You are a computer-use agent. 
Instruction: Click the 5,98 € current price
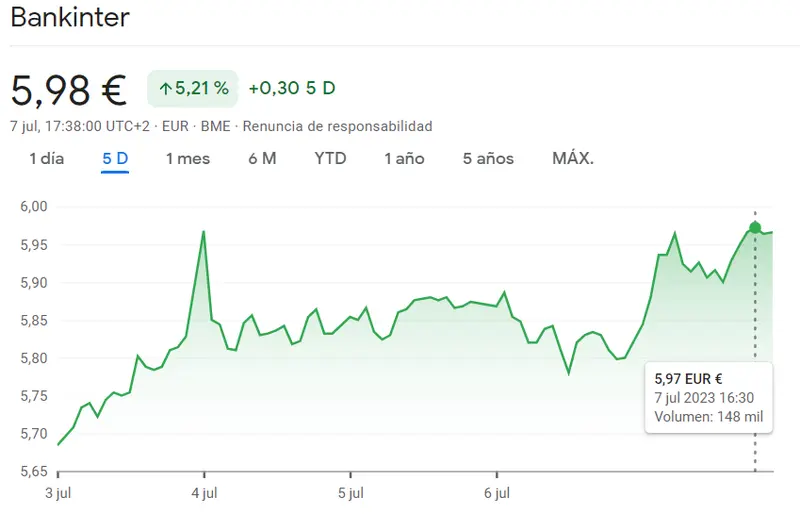68,91
